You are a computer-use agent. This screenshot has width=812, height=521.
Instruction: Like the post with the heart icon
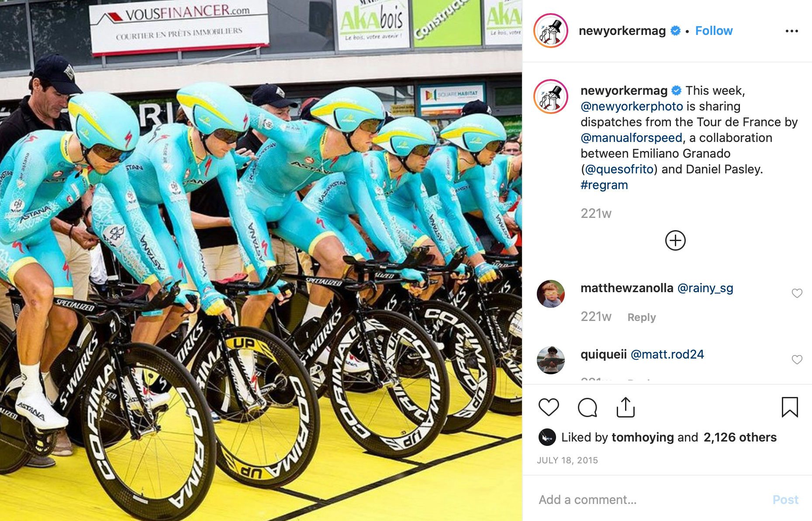[549, 407]
